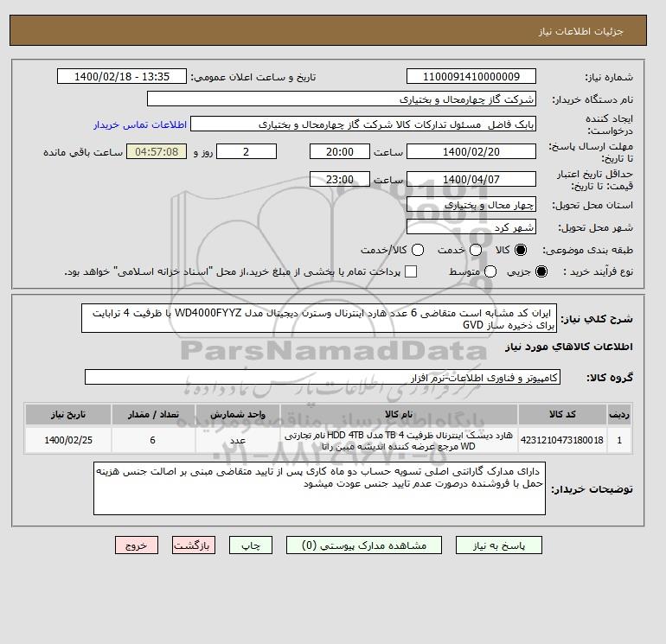
Task: Open اطلاعات تماس خریدار link
Action: click(x=140, y=124)
